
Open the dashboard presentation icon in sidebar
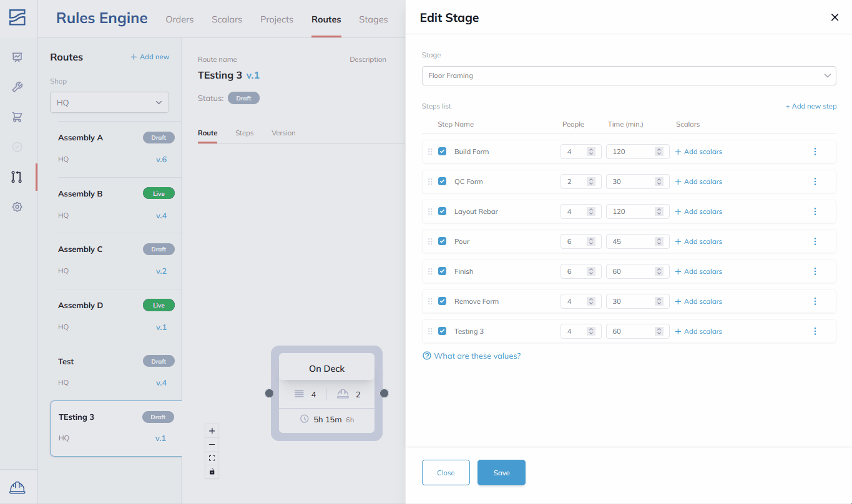click(x=17, y=57)
